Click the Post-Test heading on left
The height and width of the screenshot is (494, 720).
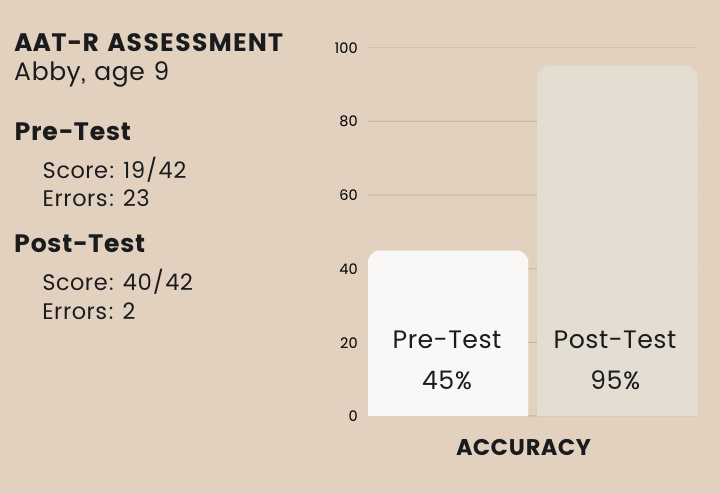coord(80,243)
